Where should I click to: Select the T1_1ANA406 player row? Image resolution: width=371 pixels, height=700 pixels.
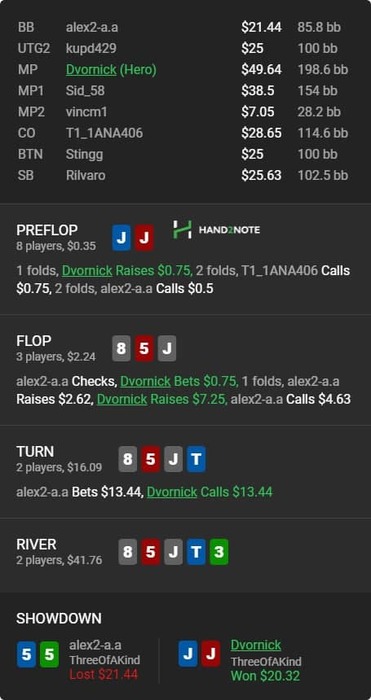click(183, 133)
